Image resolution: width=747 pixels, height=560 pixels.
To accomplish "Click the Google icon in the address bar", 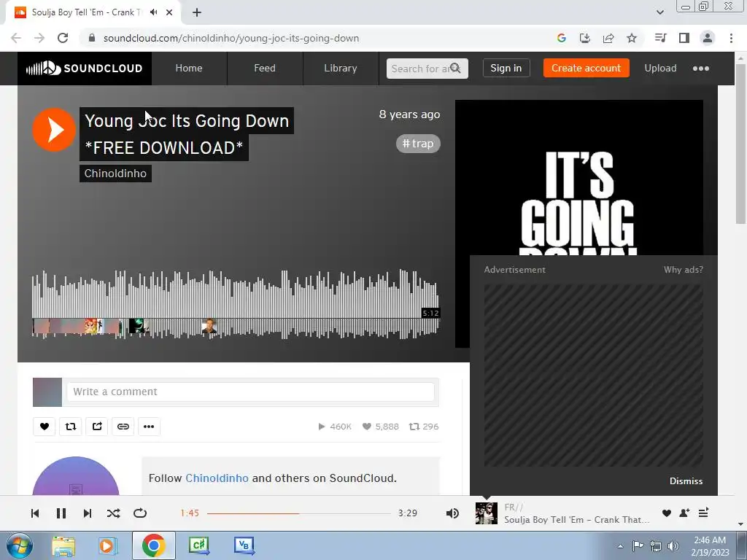I will (x=562, y=38).
